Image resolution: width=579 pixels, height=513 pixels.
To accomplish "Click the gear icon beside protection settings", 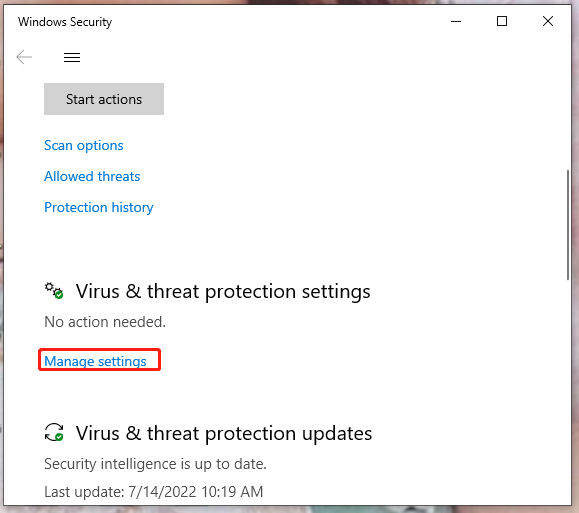I will click(54, 291).
